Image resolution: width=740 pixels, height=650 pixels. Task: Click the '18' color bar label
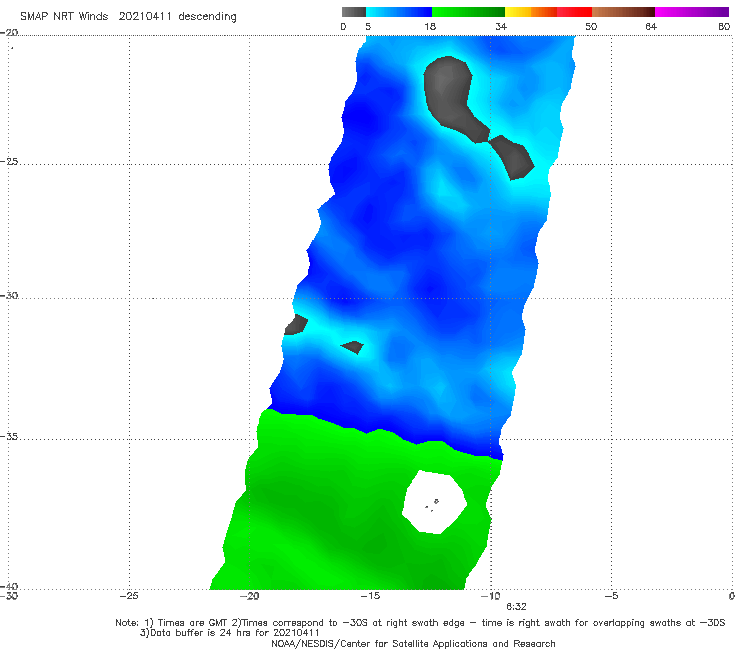[430, 27]
